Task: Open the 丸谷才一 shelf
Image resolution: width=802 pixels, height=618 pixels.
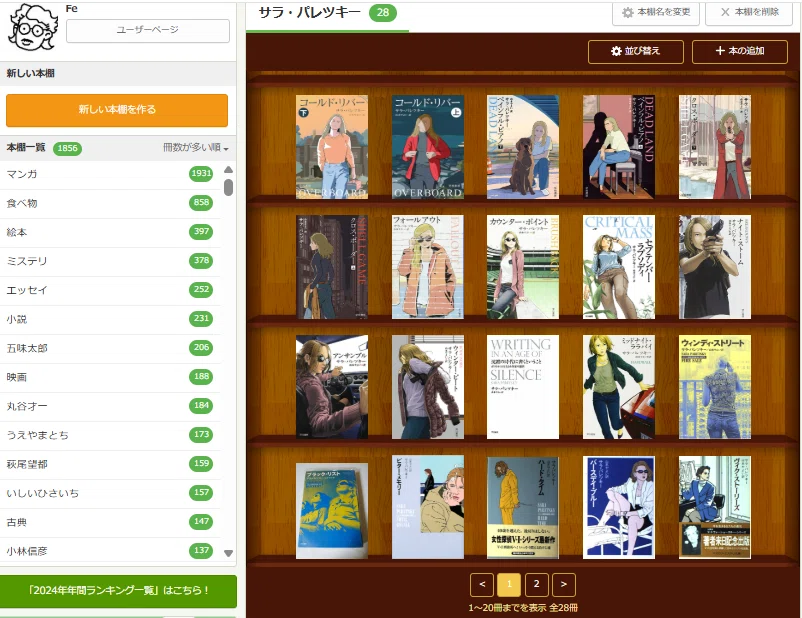Action: [110, 406]
